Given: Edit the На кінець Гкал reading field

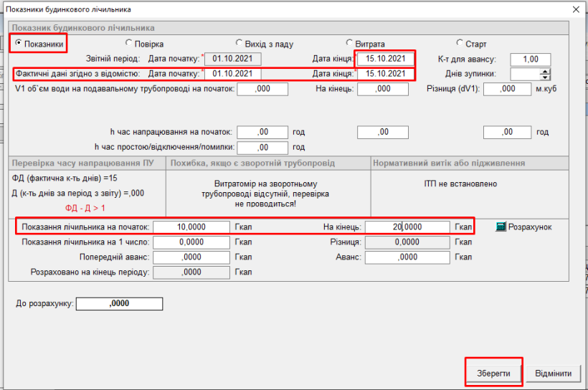Looking at the screenshot, I should [407, 227].
